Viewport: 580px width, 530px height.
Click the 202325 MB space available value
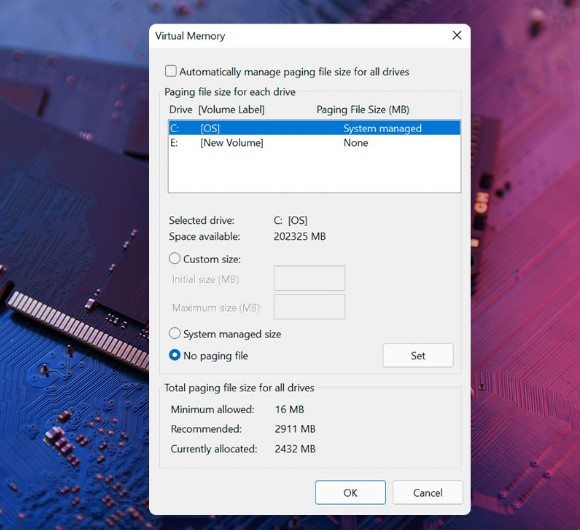pos(300,236)
